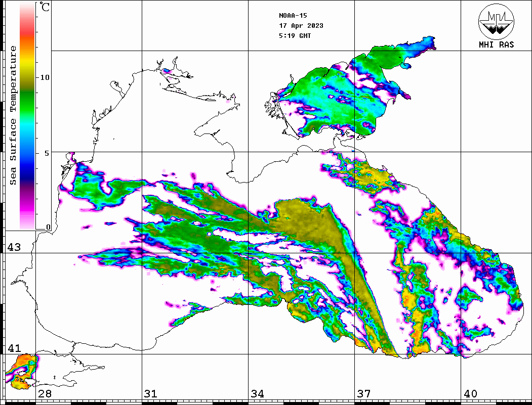Click longitude label '28'
This screenshot has height=405, width=532.
click(x=45, y=393)
